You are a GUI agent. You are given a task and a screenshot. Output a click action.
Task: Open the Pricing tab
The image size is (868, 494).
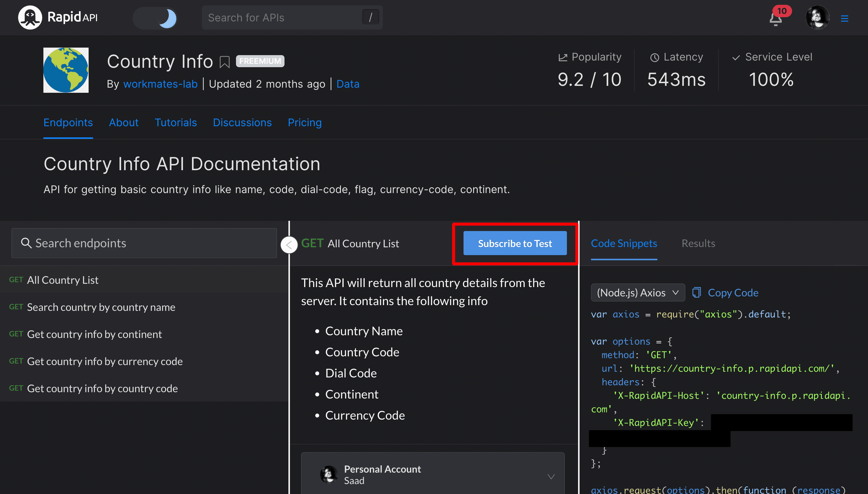pos(305,123)
